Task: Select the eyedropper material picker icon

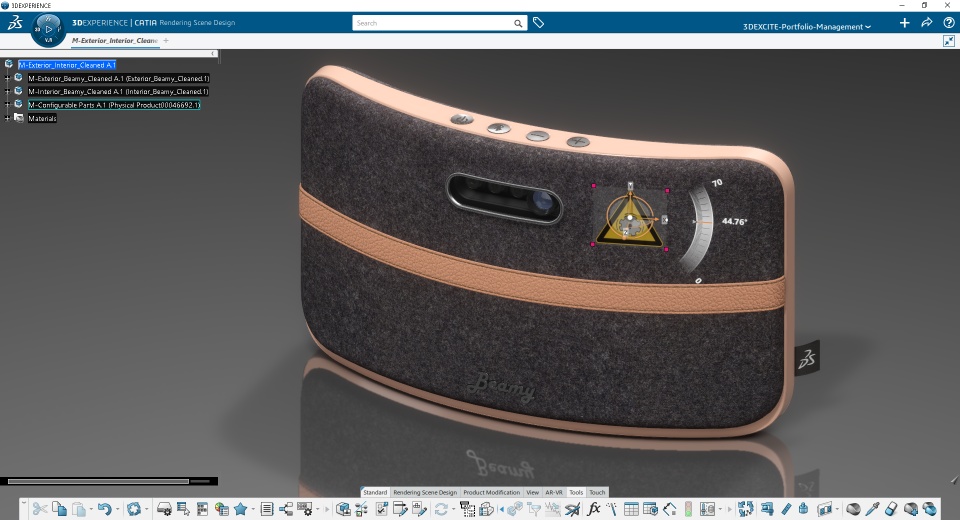Action: (872, 509)
